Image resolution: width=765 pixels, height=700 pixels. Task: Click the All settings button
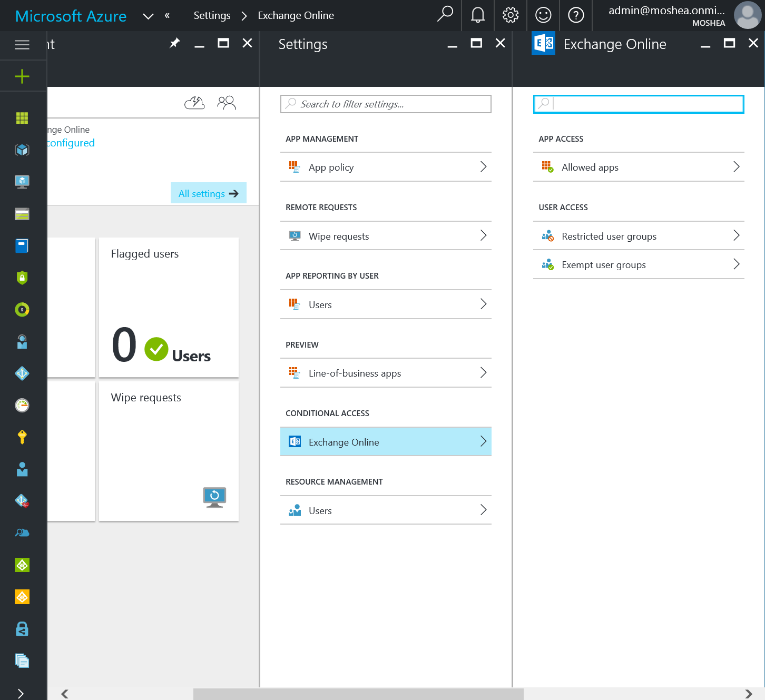(208, 193)
